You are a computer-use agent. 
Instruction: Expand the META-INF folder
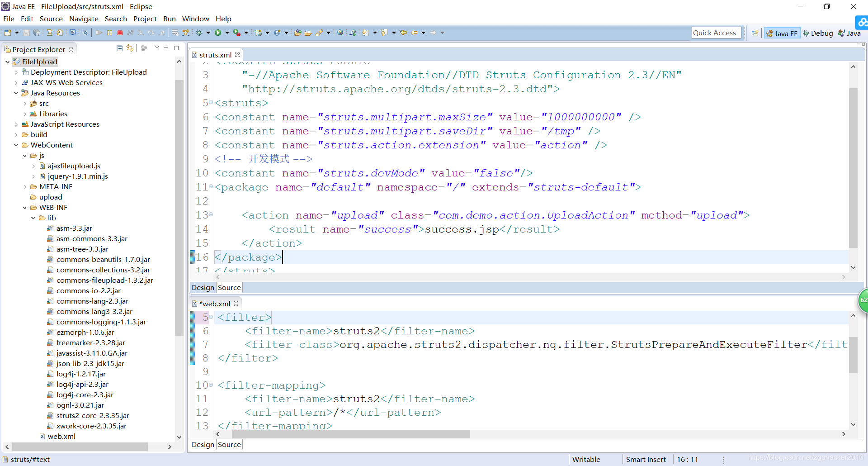25,187
